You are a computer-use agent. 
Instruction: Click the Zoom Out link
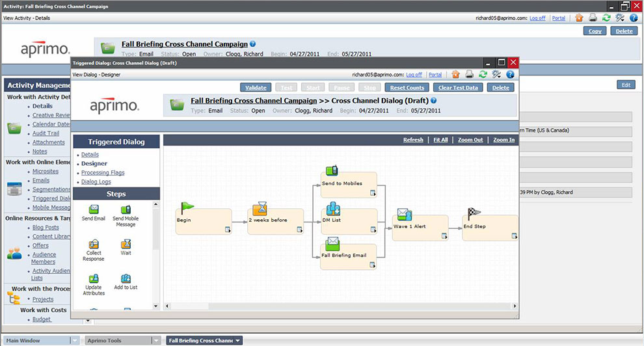[471, 140]
